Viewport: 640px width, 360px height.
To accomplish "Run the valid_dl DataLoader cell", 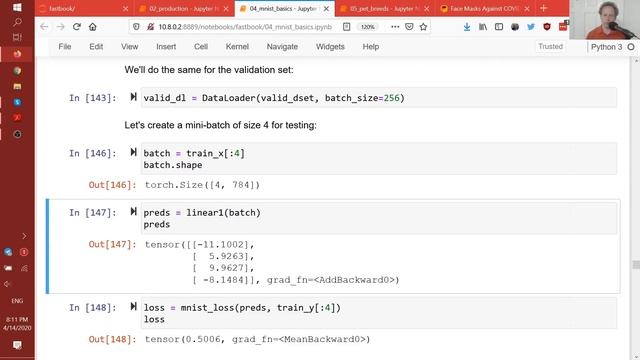I will click(133, 97).
